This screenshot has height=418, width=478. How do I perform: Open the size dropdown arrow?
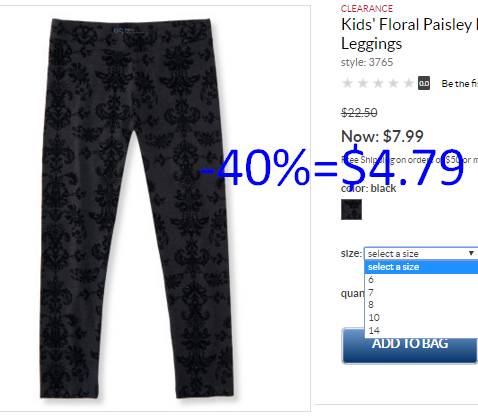point(471,253)
